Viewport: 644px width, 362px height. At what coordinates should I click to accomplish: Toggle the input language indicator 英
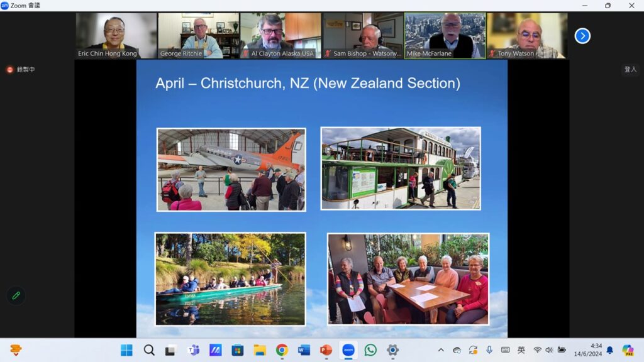coord(521,350)
